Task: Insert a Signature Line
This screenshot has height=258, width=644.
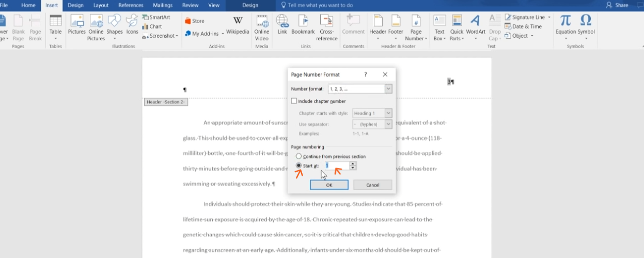Action: 525,17
